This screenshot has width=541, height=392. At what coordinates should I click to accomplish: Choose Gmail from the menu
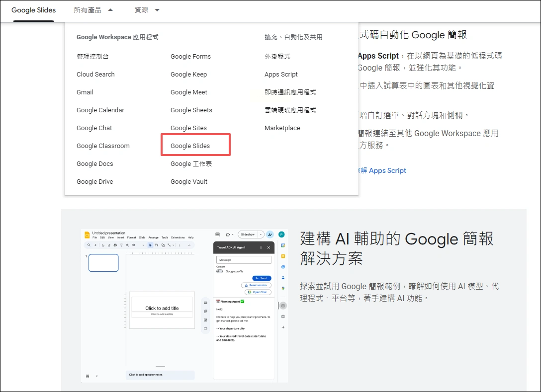tap(85, 92)
